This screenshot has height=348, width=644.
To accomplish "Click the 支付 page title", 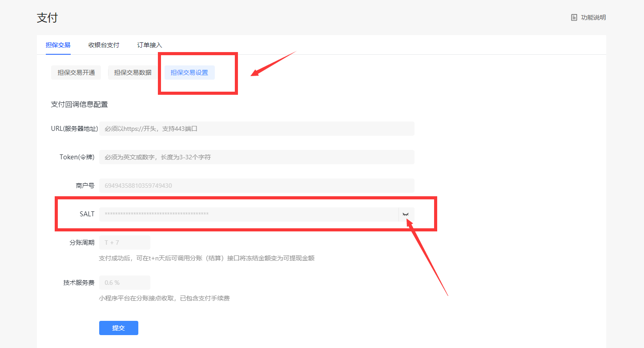I will (x=47, y=18).
